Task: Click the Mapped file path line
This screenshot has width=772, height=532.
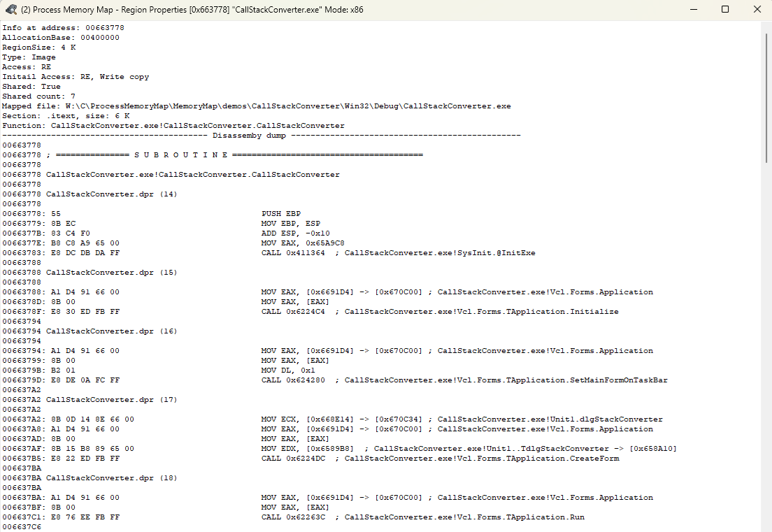Action: pos(257,106)
